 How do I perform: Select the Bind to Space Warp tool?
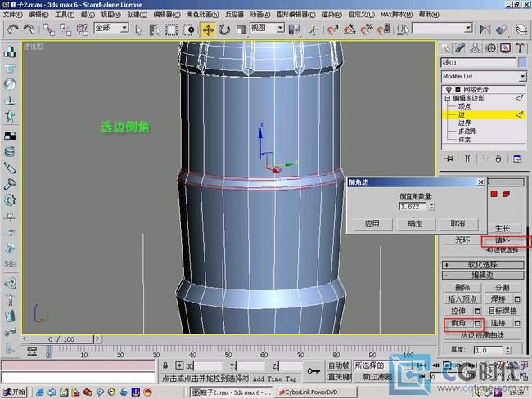83,29
